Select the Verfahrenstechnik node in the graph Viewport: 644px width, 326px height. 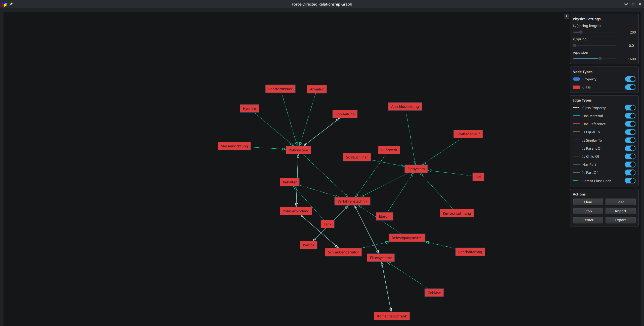click(352, 201)
